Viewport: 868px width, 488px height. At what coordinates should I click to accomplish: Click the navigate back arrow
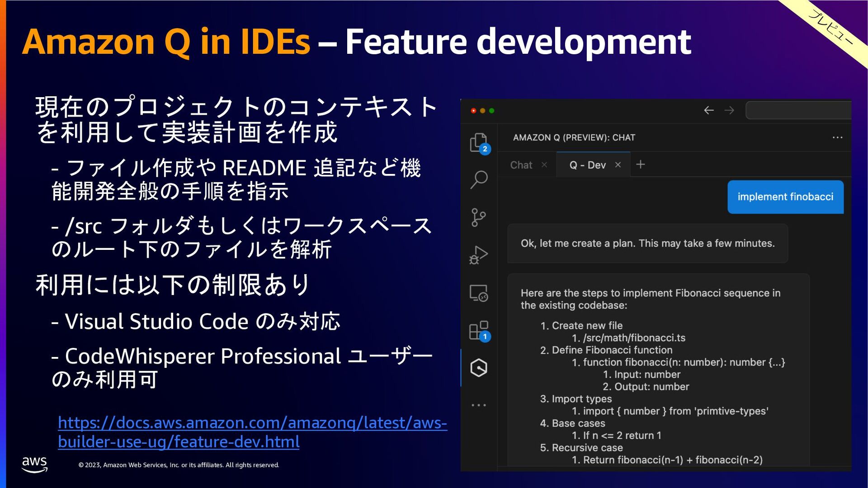(709, 110)
